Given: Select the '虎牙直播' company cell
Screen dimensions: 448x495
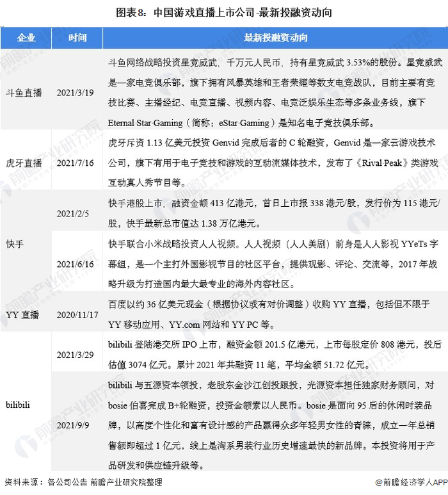Looking at the screenshot, I should pyautogui.click(x=24, y=163).
